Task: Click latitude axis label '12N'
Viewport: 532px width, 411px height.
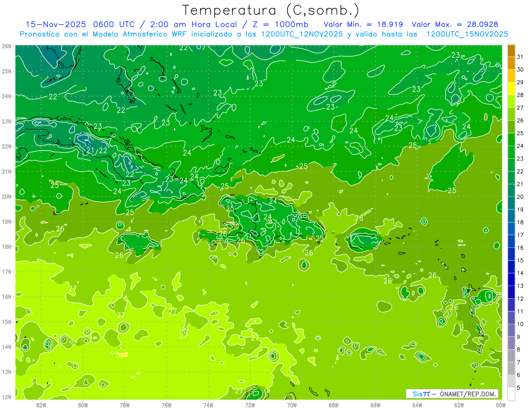Action: [x=7, y=397]
